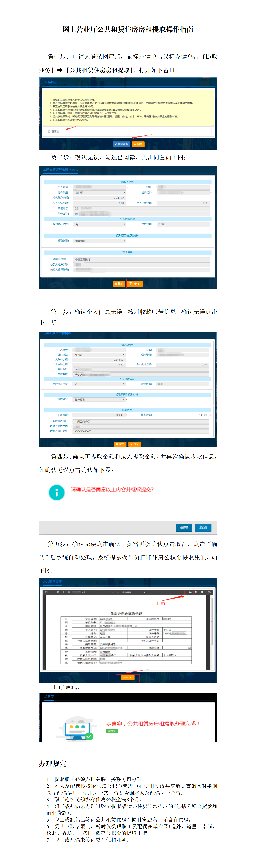This screenshot has height=868, width=256.
Task: Open 证件类型 dropdown in the 录入 form
Action: [99, 193]
